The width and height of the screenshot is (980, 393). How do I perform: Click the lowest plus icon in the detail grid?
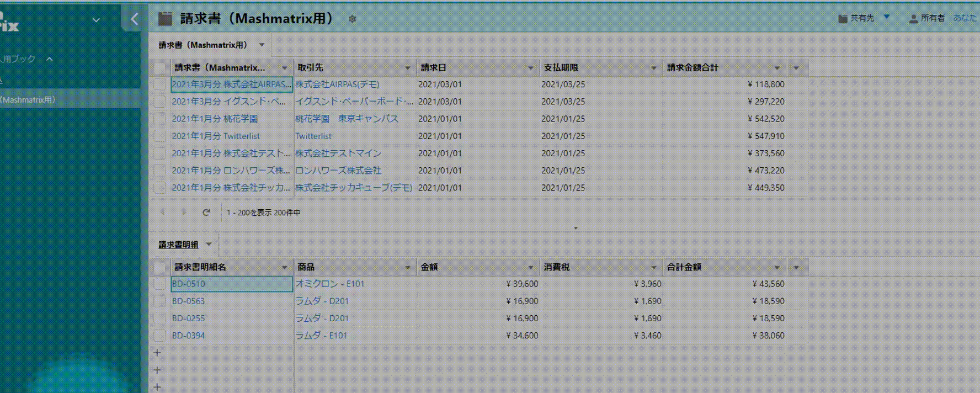(157, 387)
